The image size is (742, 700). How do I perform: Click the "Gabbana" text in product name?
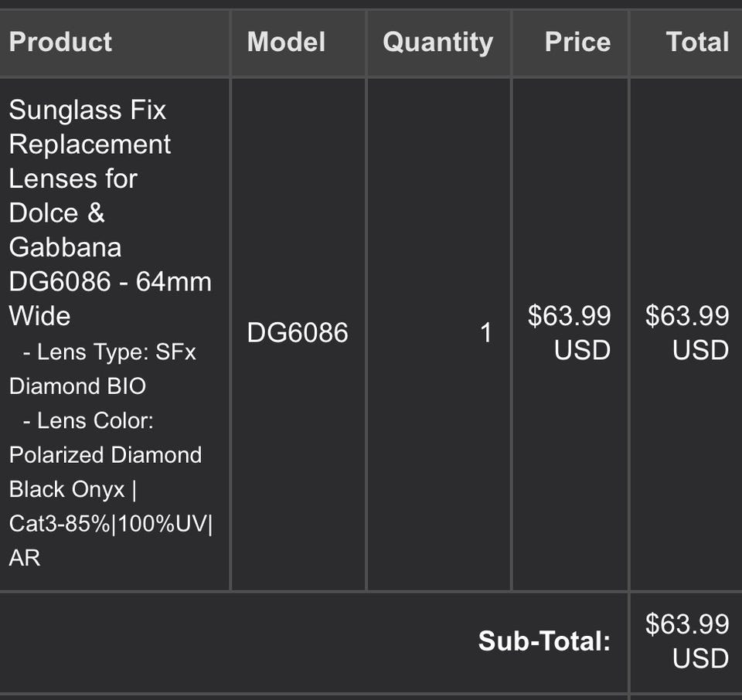pos(65,247)
